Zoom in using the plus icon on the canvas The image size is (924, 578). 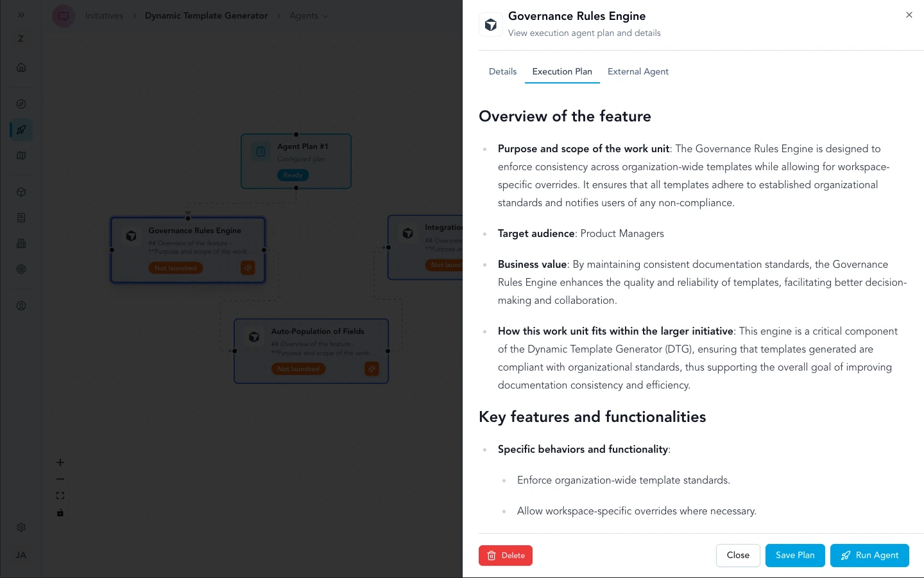[x=60, y=462]
